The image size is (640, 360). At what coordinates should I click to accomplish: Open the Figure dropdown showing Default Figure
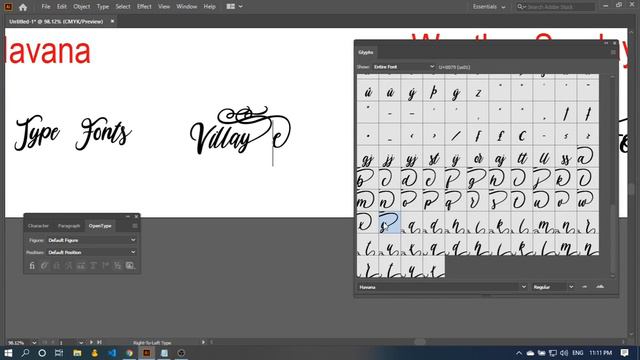point(91,240)
